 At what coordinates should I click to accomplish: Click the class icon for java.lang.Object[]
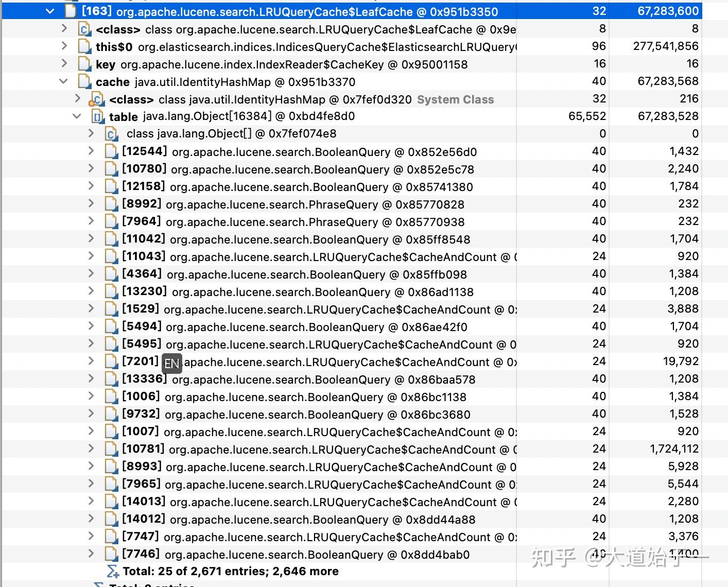pos(111,134)
